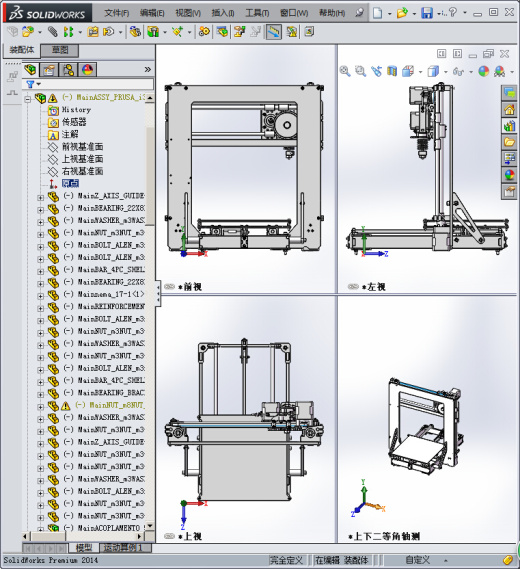Open the Design Library task pane

(509, 126)
